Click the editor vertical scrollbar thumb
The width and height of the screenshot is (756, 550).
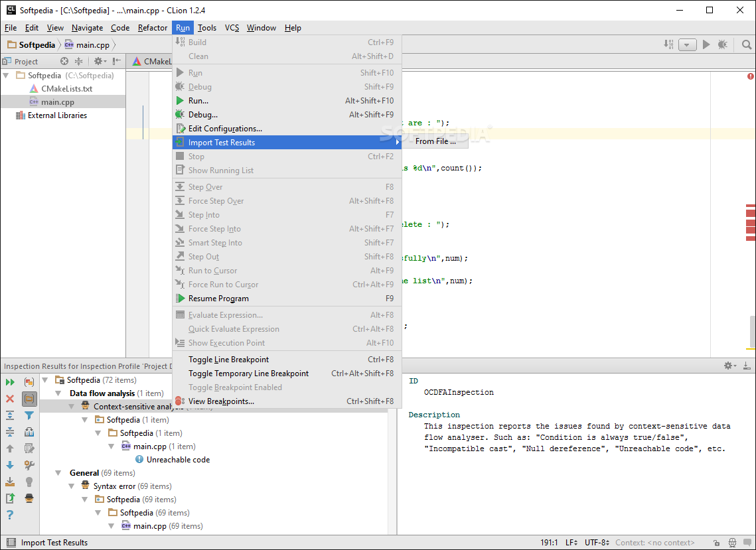(x=752, y=330)
